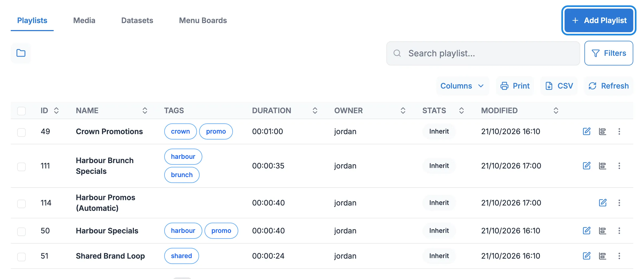The height and width of the screenshot is (279, 644).
Task: Open more options for Shared Brand Loop
Action: point(619,256)
